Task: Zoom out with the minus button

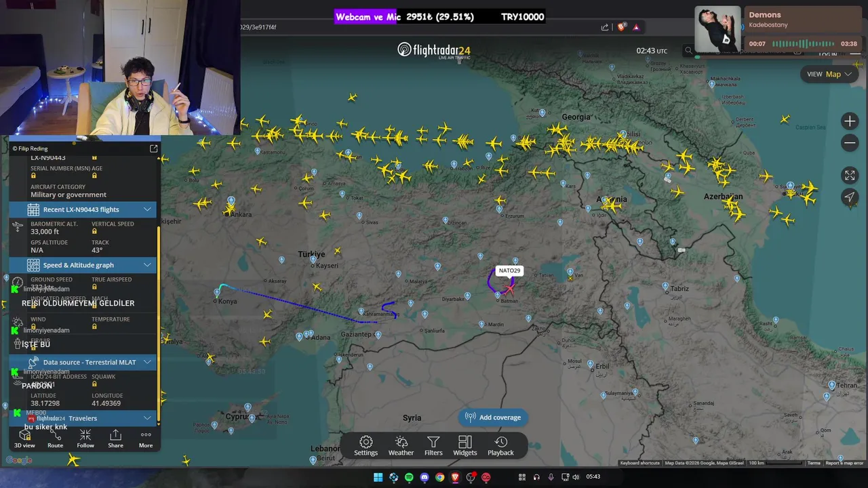Action: 850,143
